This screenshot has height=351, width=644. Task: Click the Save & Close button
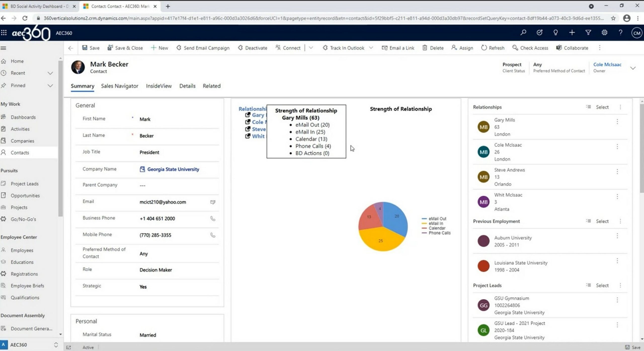pyautogui.click(x=125, y=48)
